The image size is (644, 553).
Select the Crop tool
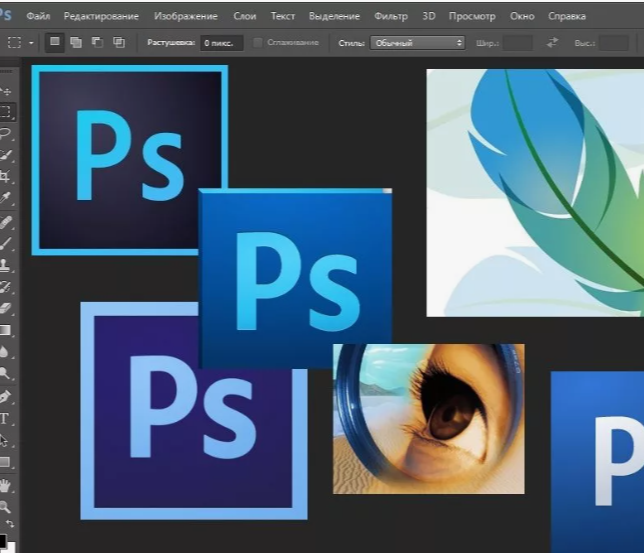[6, 177]
